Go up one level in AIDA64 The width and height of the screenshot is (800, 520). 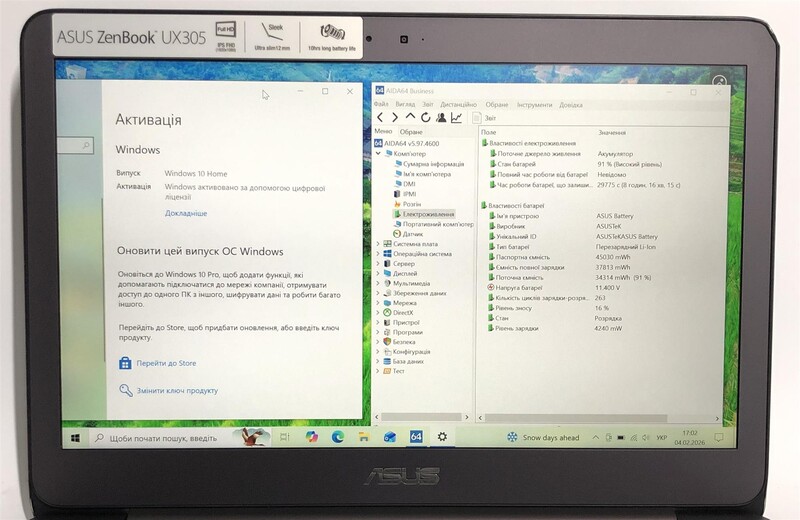(x=410, y=117)
